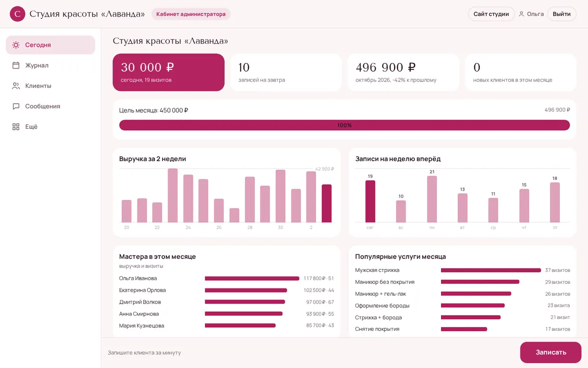This screenshot has width=588, height=368.
Task: Open the Сообщения section
Action: point(51,106)
